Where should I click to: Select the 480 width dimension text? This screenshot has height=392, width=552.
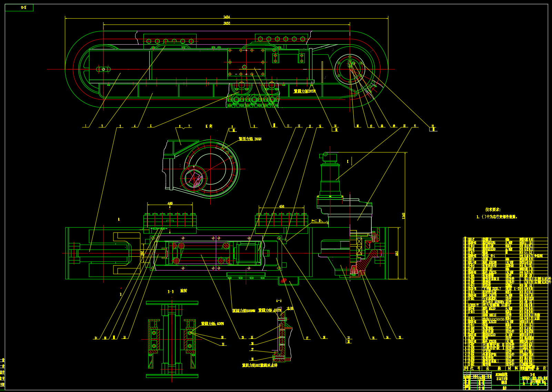170,204
